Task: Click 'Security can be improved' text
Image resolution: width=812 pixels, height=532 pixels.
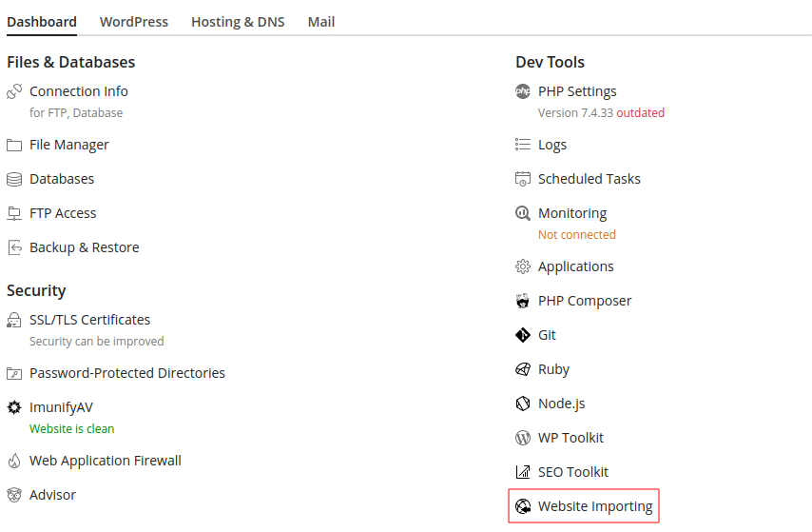Action: point(96,342)
